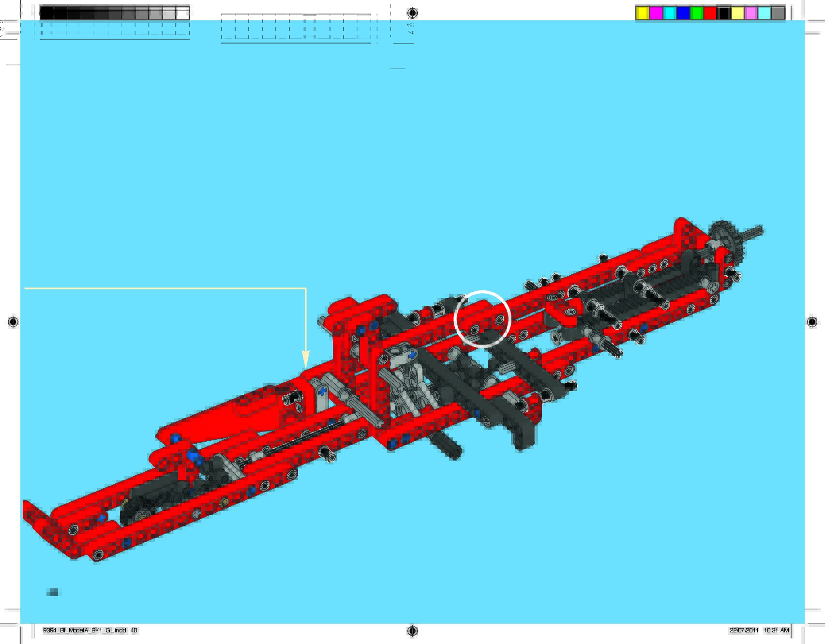The width and height of the screenshot is (825, 644).
Task: Click the 10:31 AM time stamp
Action: [776, 630]
